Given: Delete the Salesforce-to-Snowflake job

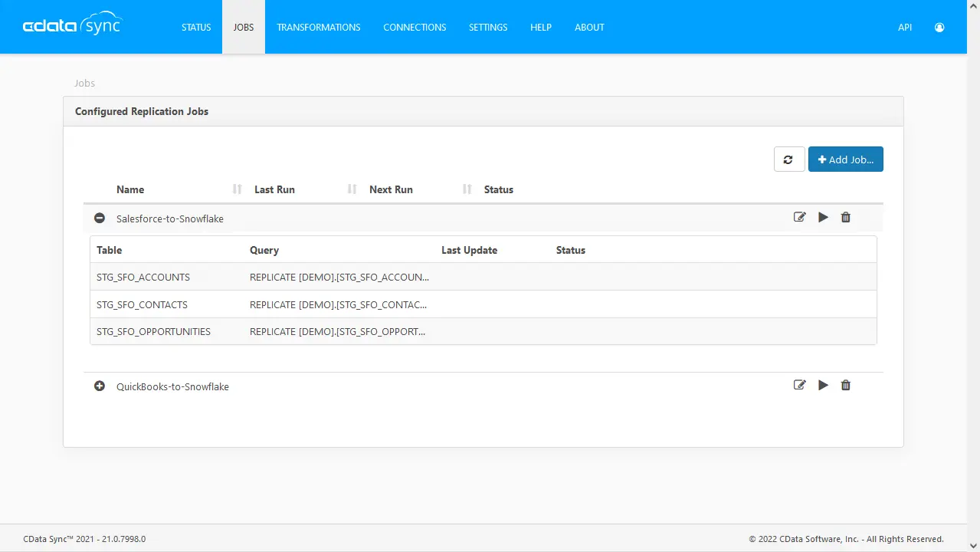Looking at the screenshot, I should point(846,217).
